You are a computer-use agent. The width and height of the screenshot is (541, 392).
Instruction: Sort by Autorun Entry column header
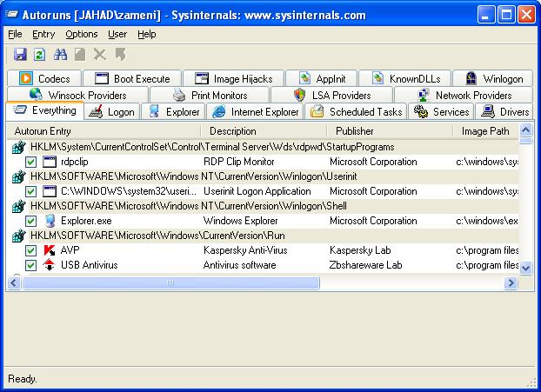click(x=104, y=131)
